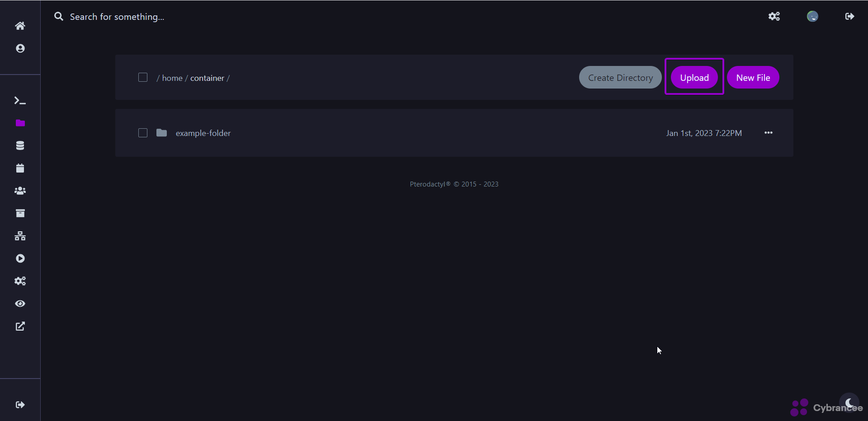Click the Upload button

(x=694, y=78)
